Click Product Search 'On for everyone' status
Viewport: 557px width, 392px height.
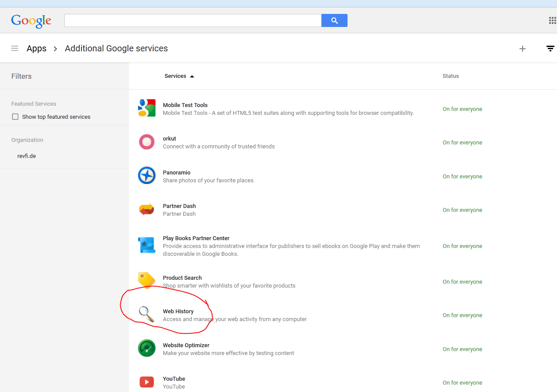[462, 281]
